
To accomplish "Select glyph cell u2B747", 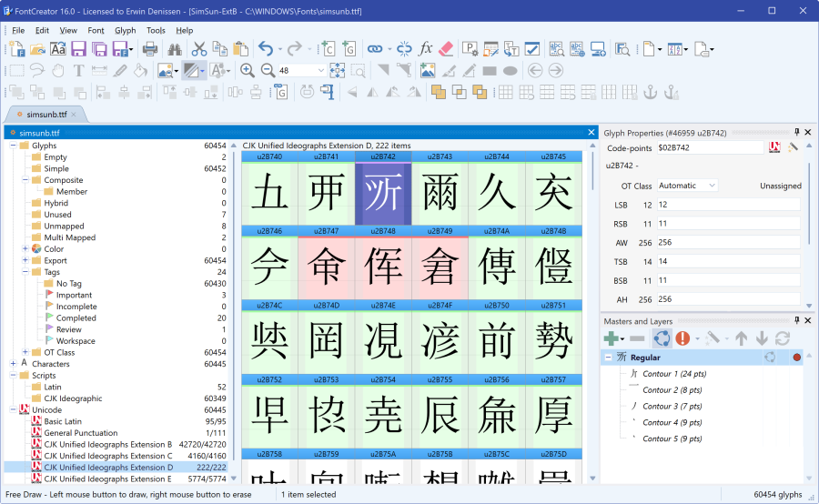I will tap(327, 263).
